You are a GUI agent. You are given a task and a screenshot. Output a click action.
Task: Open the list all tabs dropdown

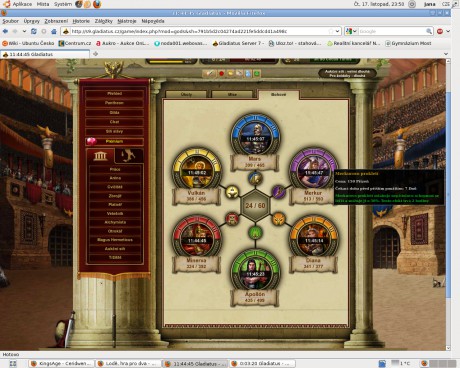point(446,54)
